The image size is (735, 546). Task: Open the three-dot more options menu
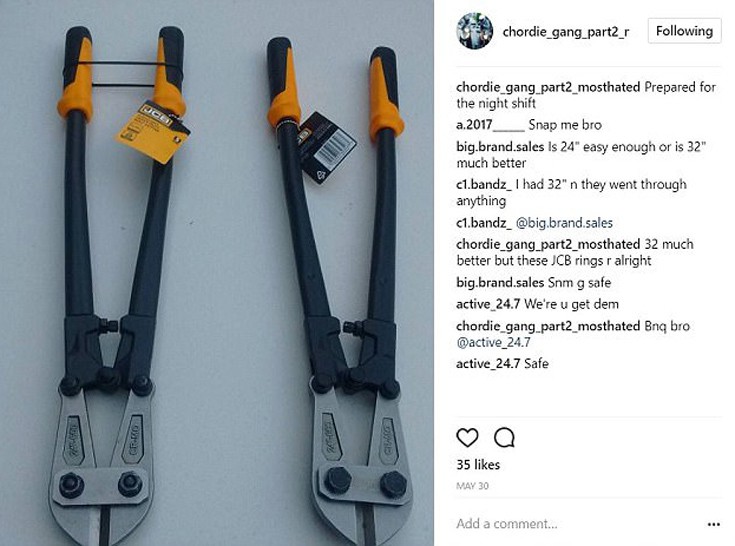(x=713, y=524)
